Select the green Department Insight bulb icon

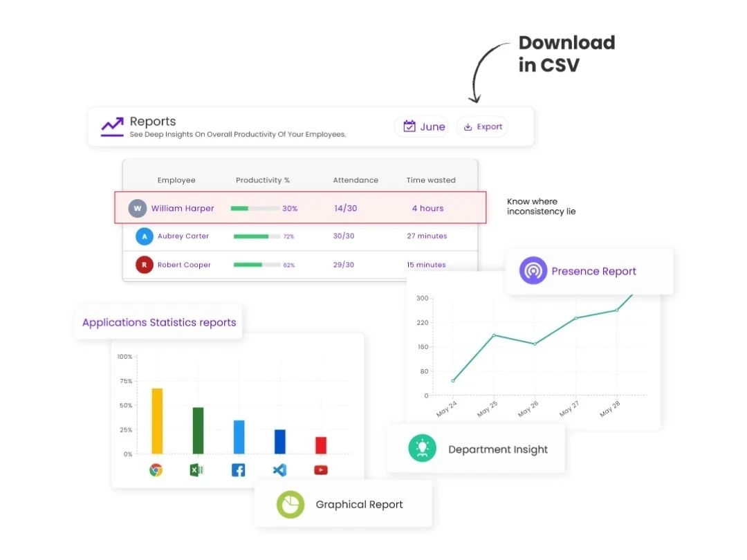423,448
